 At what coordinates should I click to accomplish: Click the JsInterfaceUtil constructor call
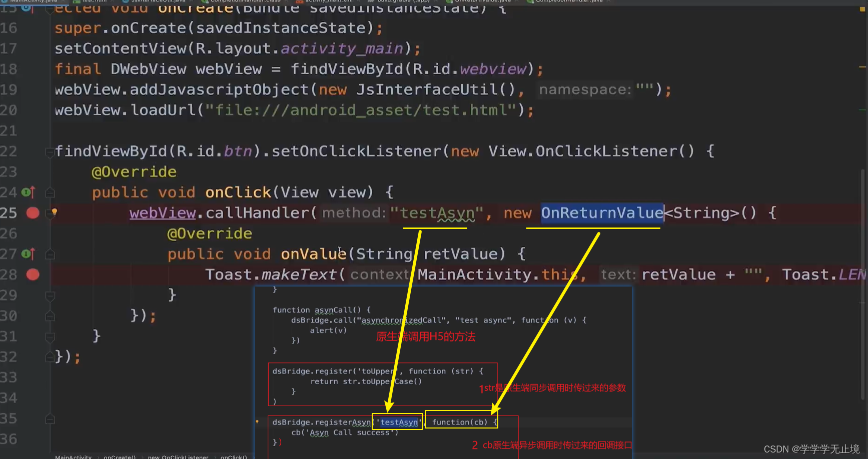[435, 89]
